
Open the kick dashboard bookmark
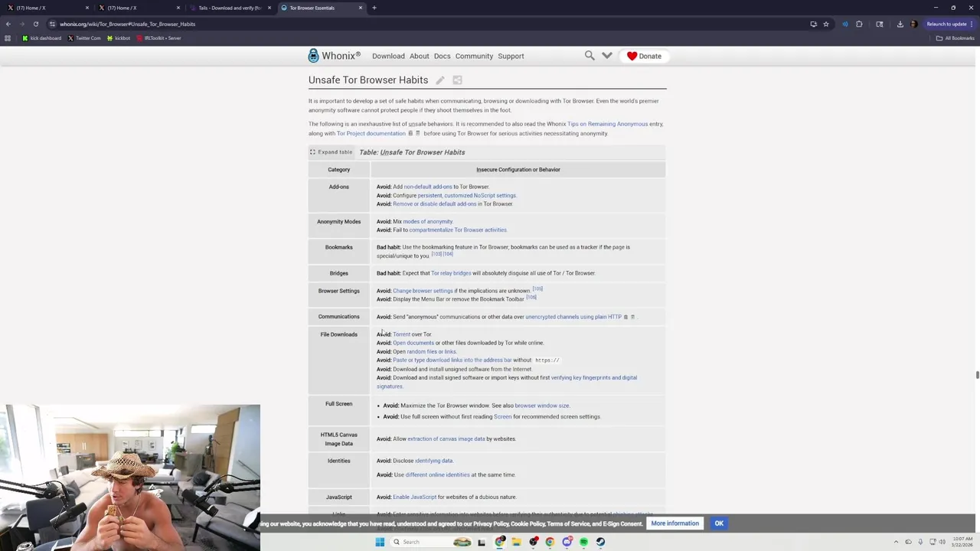[x=42, y=38]
